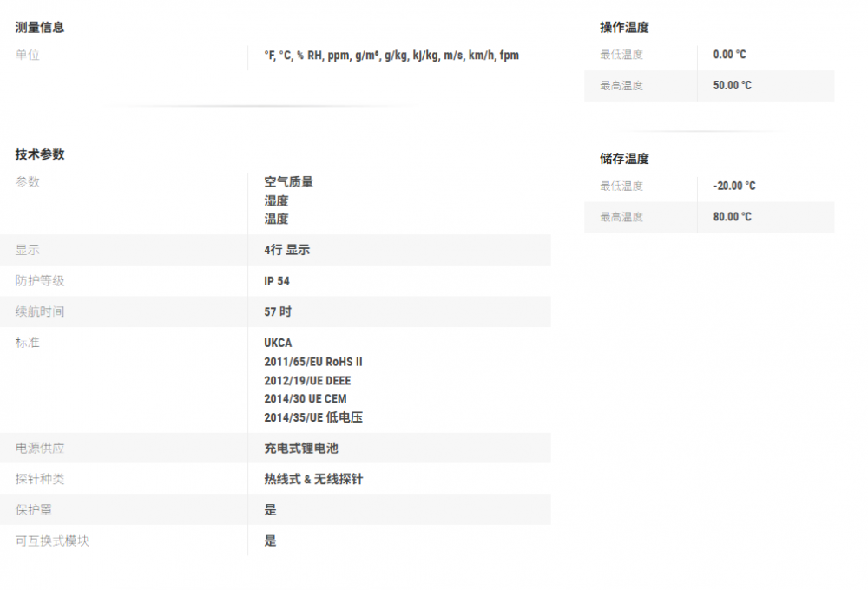
Task: Select the IP 54 protection rating
Action: [277, 281]
